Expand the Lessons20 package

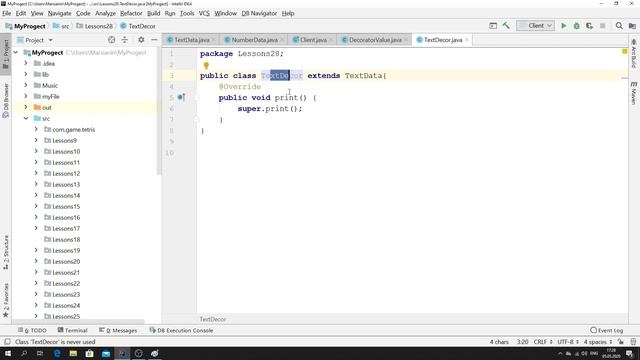pyautogui.click(x=36, y=261)
